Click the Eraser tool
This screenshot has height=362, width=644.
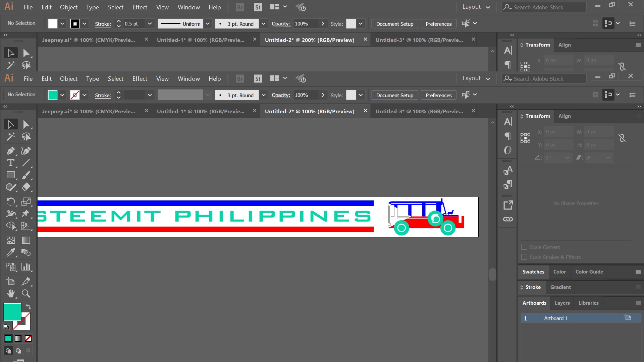26,187
